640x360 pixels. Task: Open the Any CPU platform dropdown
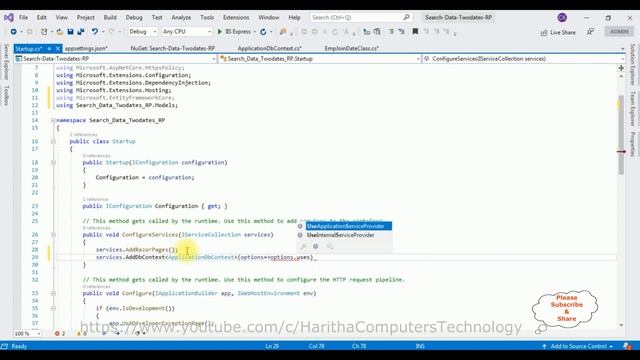(187, 31)
